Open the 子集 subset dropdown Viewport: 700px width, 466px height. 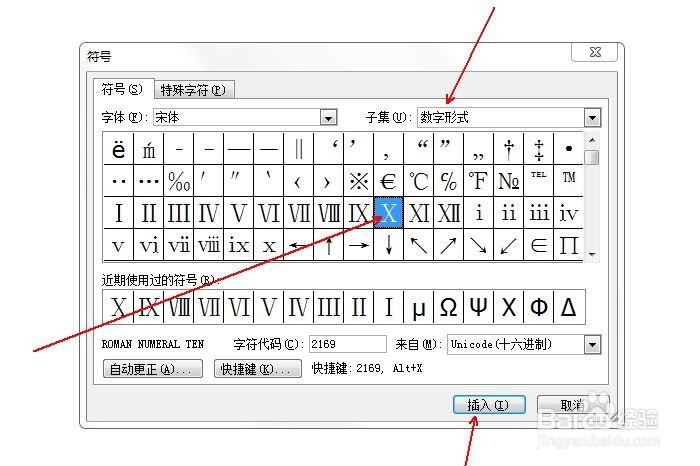592,118
